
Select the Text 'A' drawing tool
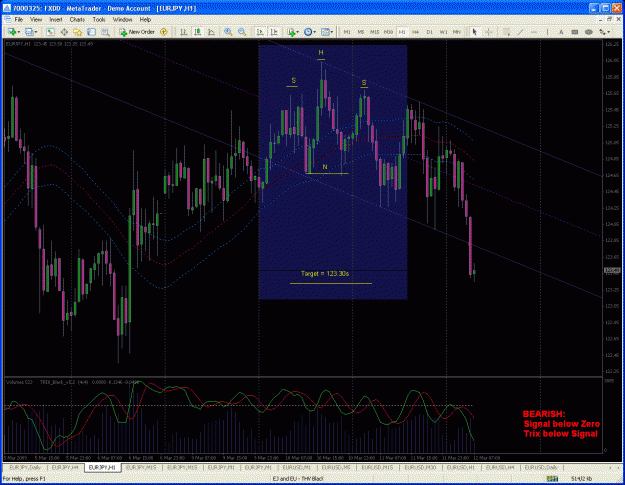(x=561, y=32)
